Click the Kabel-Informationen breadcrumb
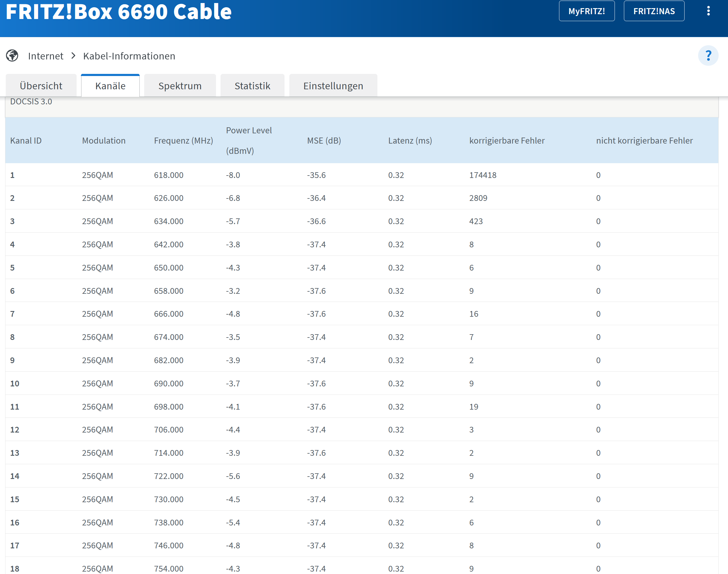Image resolution: width=728 pixels, height=574 pixels. tap(129, 56)
